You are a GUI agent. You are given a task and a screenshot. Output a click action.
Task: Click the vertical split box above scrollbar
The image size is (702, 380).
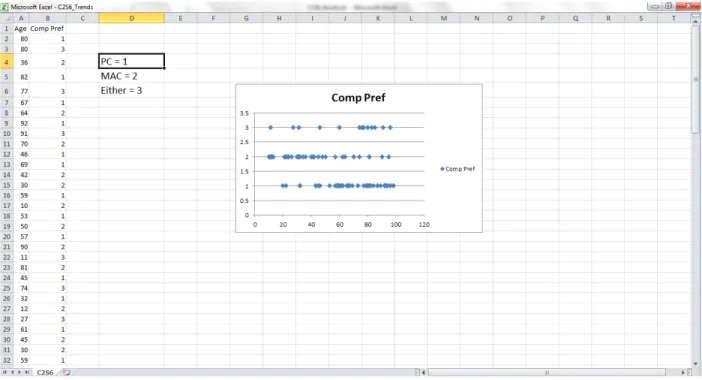696,16
